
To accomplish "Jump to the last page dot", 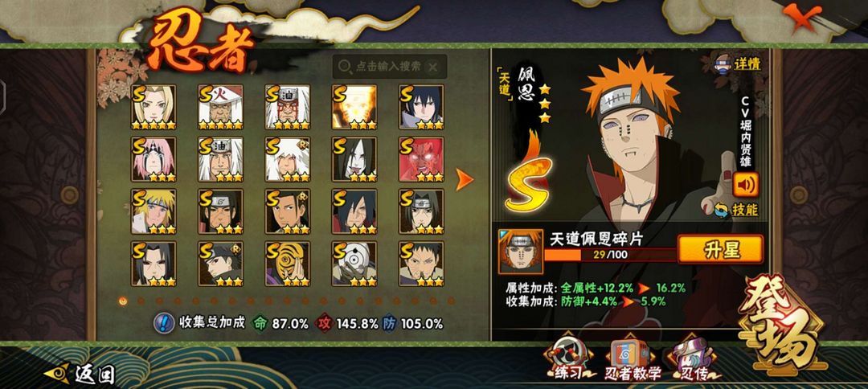I will (x=451, y=301).
